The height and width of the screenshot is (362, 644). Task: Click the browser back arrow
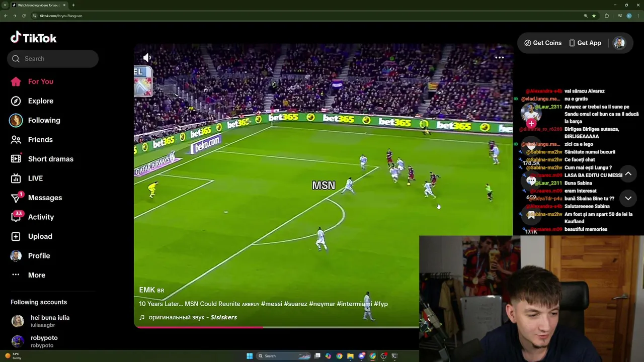(6, 16)
